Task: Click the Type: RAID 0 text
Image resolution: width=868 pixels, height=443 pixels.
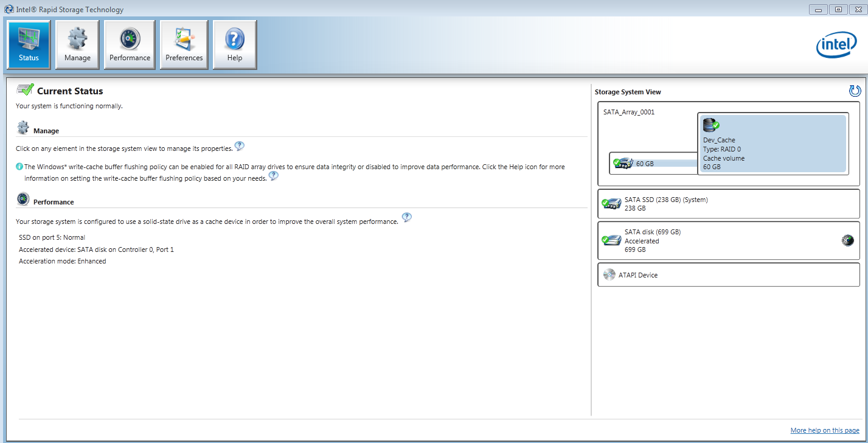Action: (x=722, y=149)
